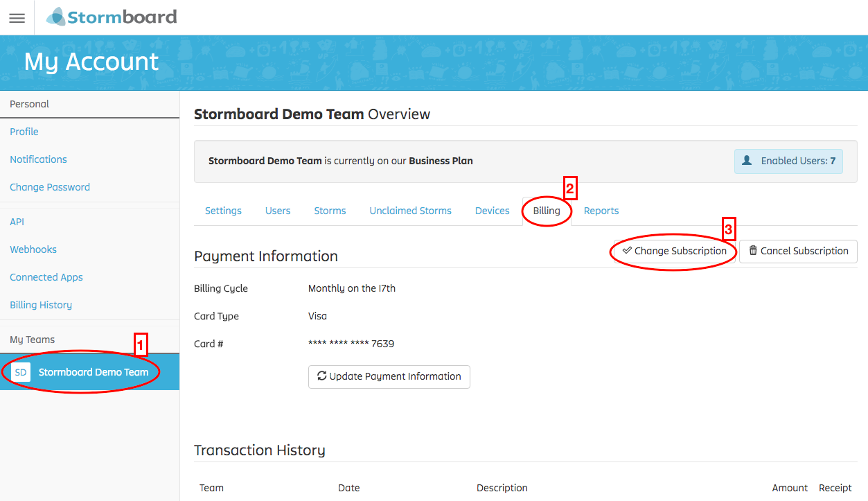Click the 'Card #' label
Screen dimensions: 868x501
click(209, 344)
